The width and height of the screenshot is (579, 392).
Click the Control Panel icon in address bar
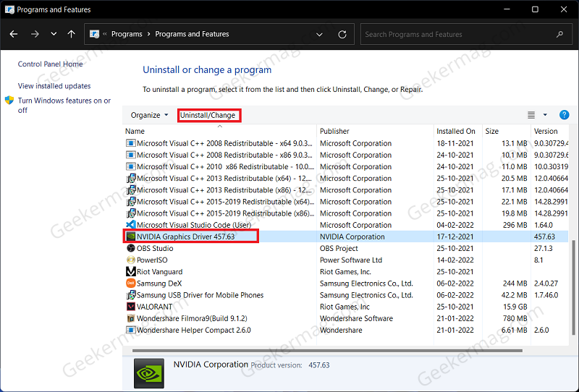(95, 34)
